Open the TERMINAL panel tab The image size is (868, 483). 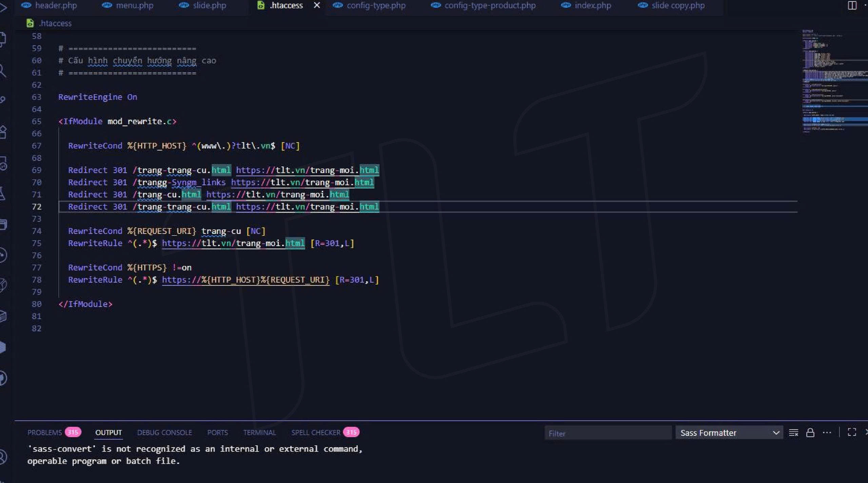(259, 433)
